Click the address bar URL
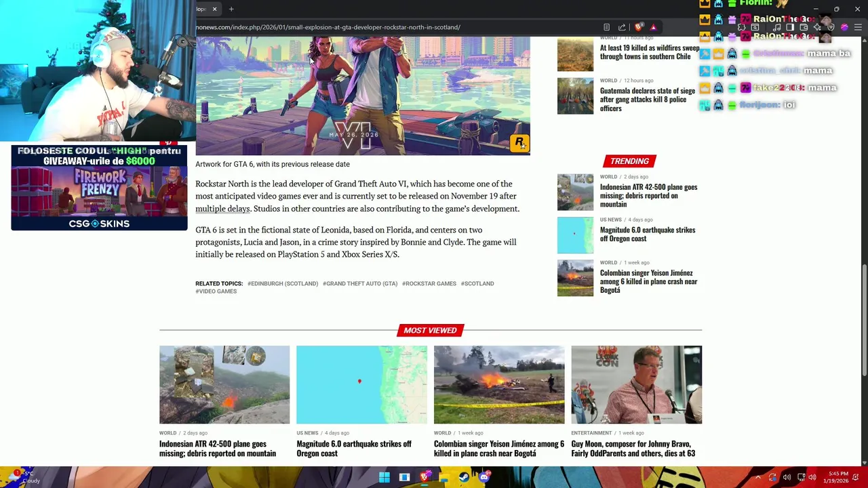 [328, 27]
